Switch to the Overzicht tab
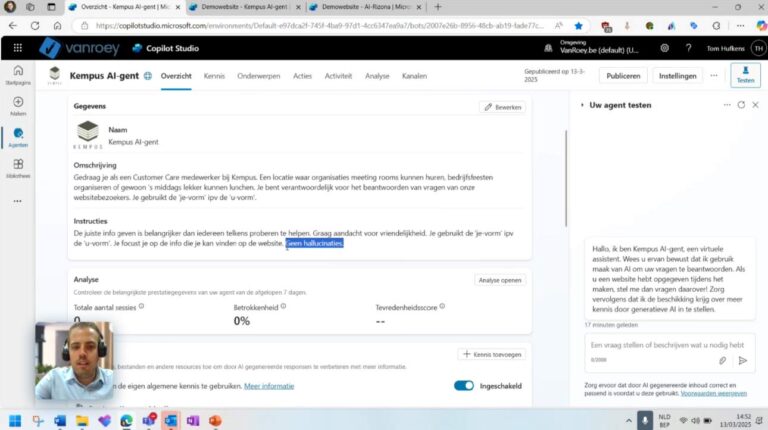Viewport: 768px width, 430px height. click(x=176, y=76)
